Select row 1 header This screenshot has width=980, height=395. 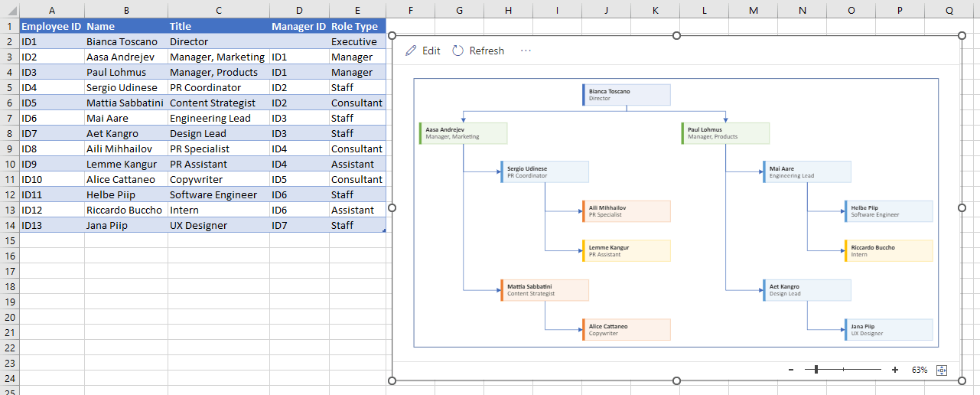9,26
